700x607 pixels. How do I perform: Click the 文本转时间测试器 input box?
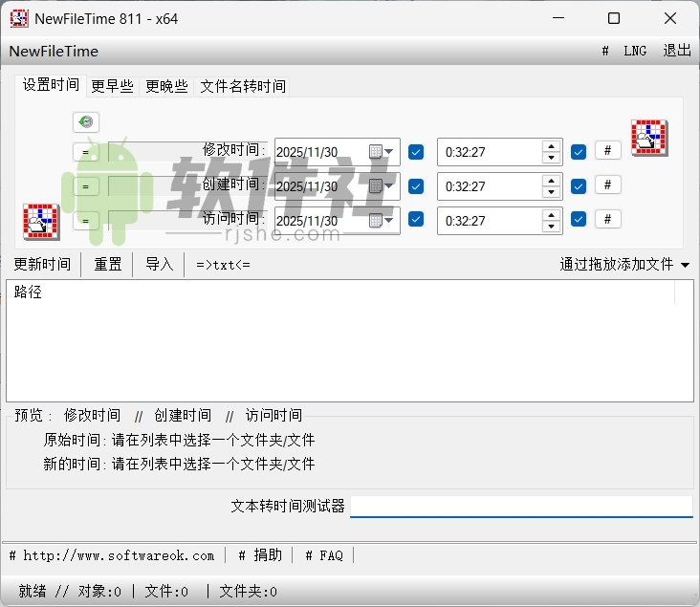(521, 506)
